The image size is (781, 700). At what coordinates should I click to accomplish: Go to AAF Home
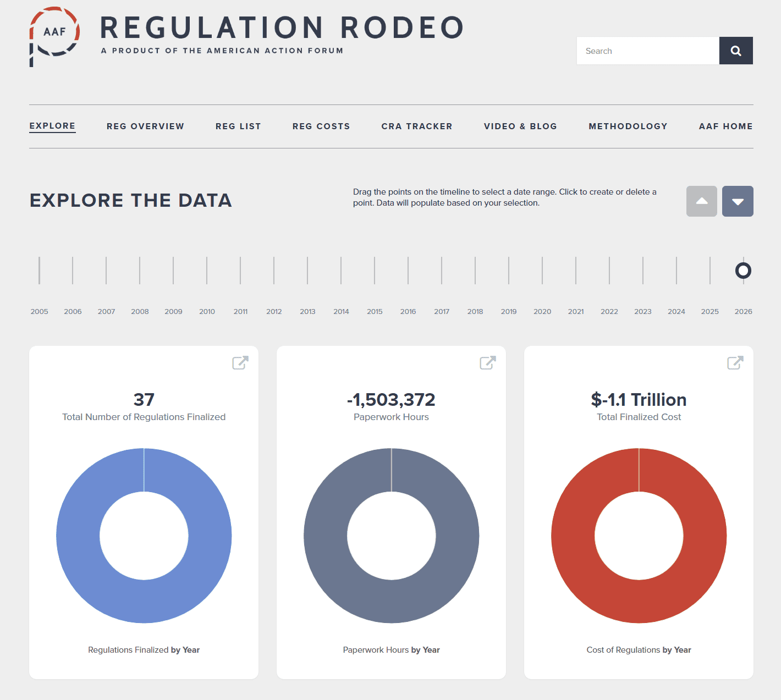pyautogui.click(x=725, y=126)
